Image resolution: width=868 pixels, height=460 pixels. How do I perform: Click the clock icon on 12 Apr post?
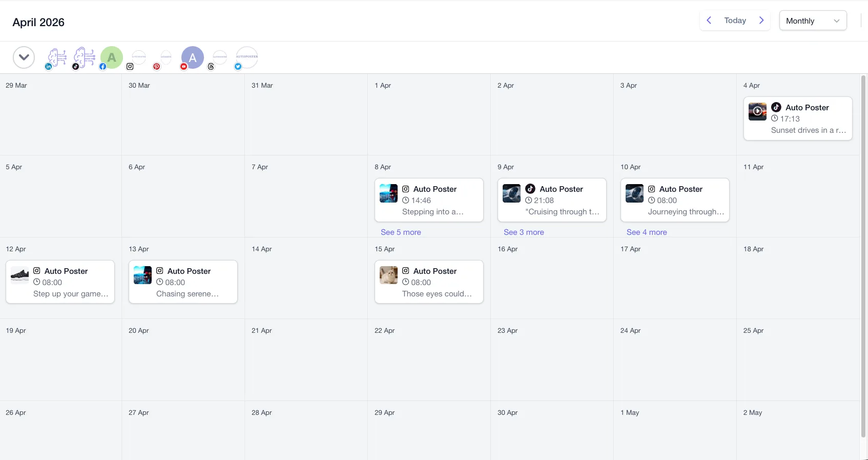[37, 282]
